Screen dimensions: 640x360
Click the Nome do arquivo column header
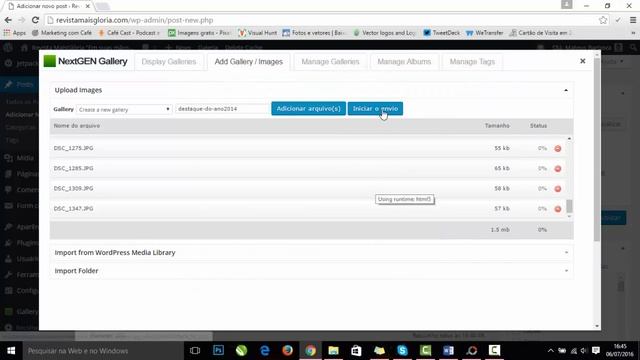pos(77,126)
